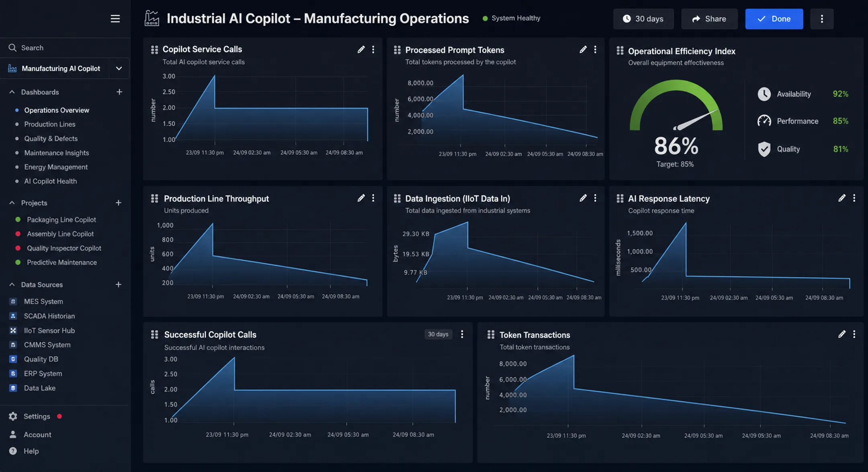The image size is (868, 472).
Task: Open the Help link
Action: coord(31,451)
